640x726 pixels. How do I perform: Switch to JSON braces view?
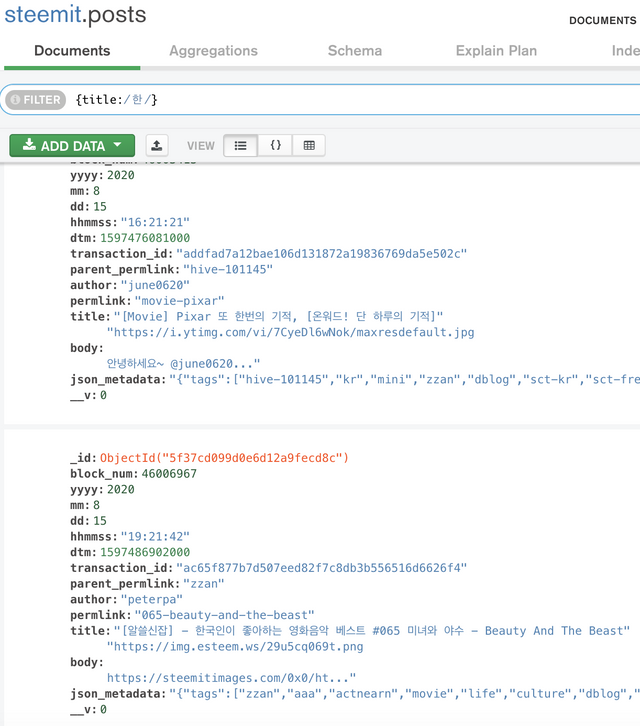[x=275, y=145]
